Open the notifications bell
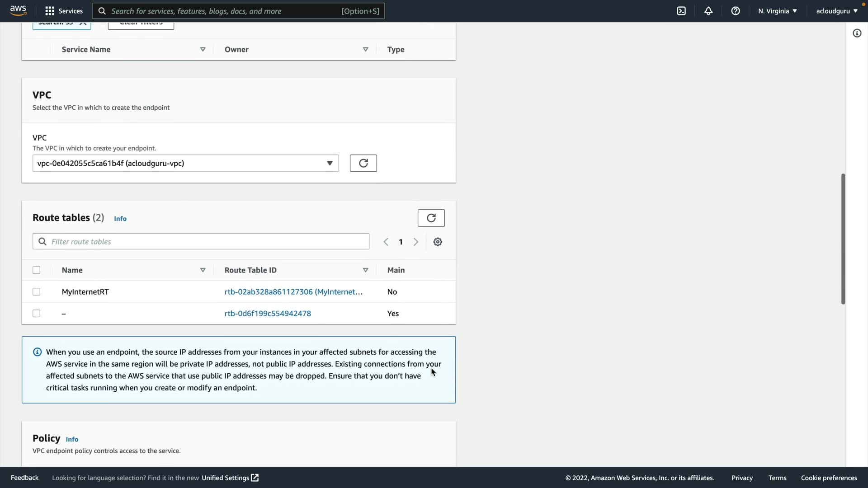 708,11
